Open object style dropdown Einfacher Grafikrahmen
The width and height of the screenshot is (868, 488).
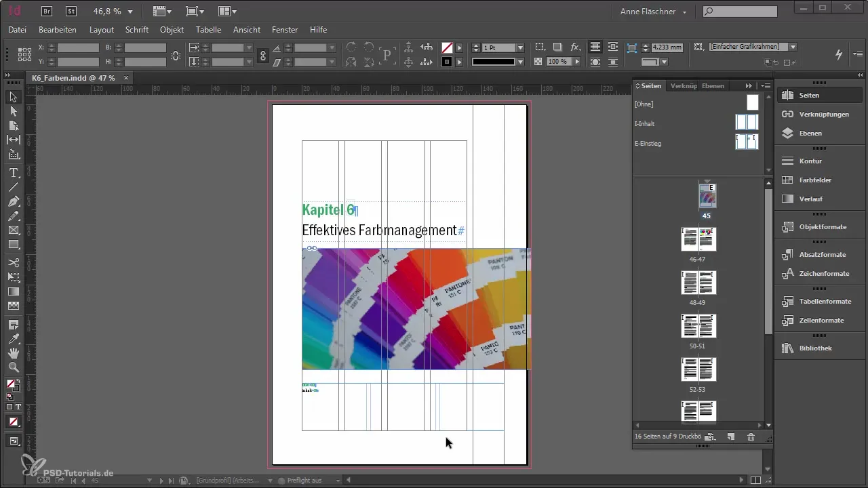pyautogui.click(x=793, y=47)
